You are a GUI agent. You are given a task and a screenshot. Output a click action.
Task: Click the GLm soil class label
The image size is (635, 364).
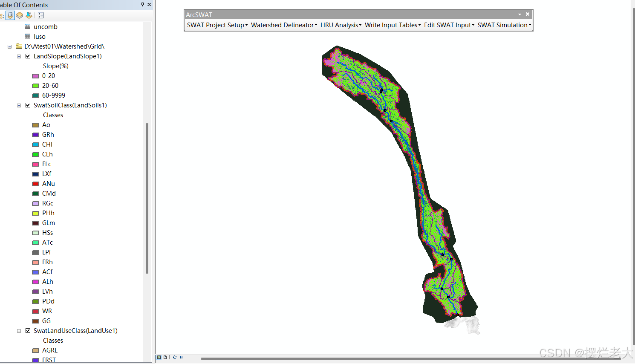[49, 223]
